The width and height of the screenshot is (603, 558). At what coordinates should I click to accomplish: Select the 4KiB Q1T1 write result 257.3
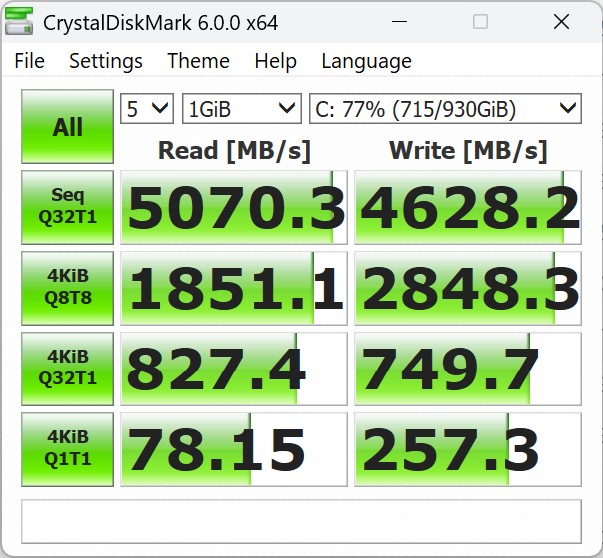point(468,449)
